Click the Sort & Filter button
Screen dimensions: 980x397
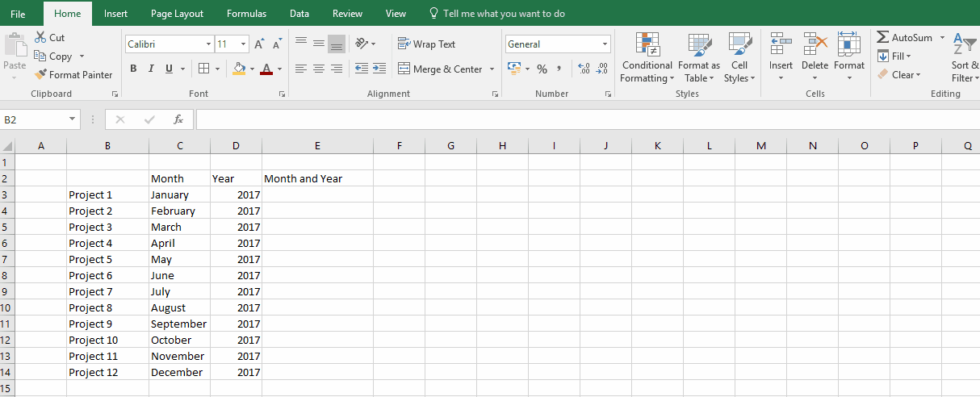pos(964,58)
